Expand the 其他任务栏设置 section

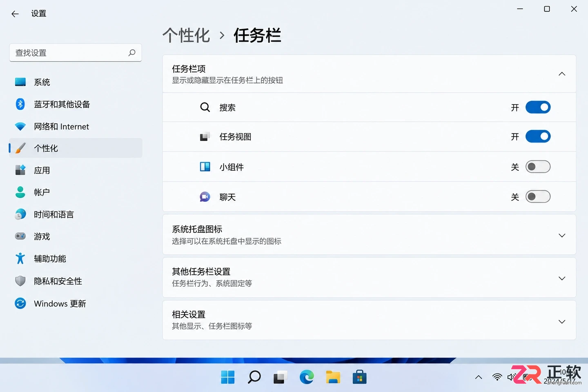point(562,278)
